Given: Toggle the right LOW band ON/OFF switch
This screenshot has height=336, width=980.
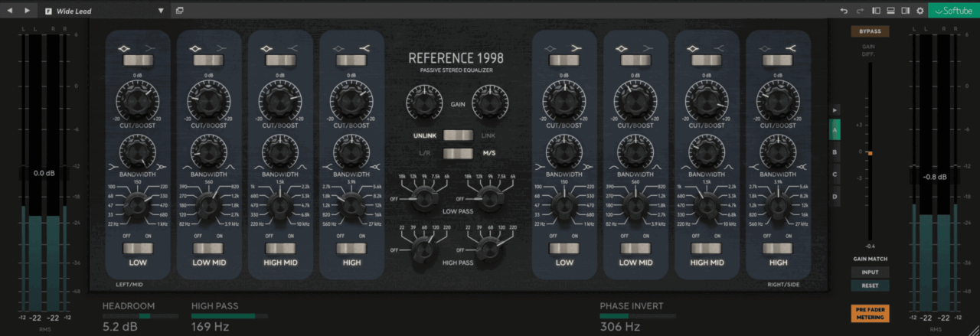Looking at the screenshot, I should (564, 248).
